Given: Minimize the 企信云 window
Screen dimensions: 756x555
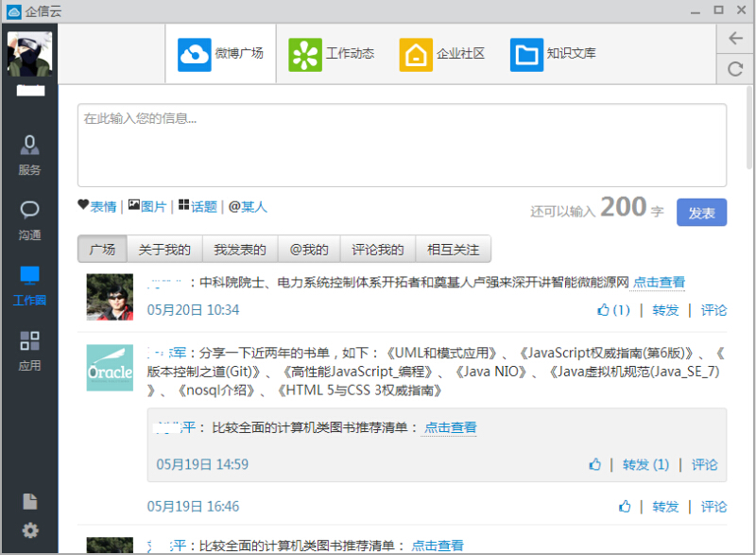Looking at the screenshot, I should 696,11.
